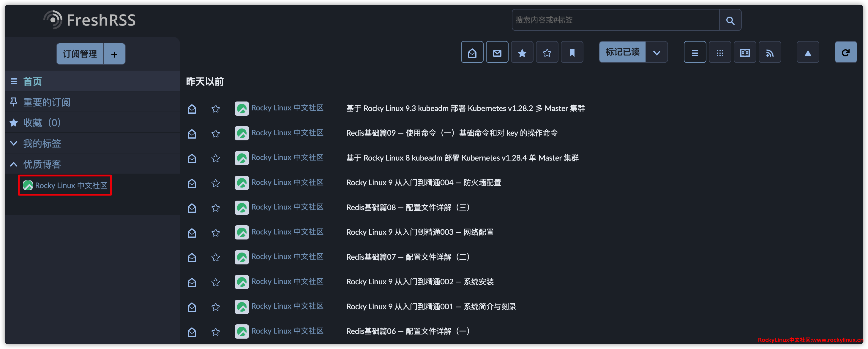Toggle show favorites filter
This screenshot has height=349, width=868.
[x=522, y=53]
